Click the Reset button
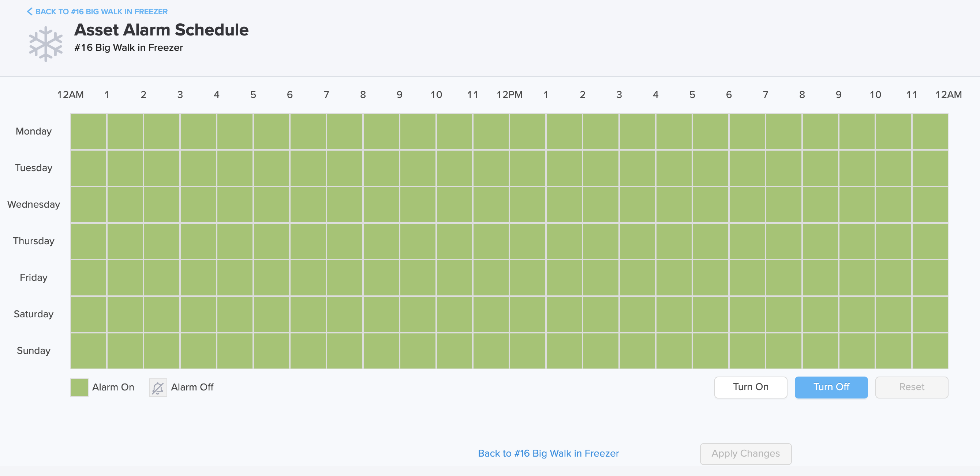 [912, 387]
